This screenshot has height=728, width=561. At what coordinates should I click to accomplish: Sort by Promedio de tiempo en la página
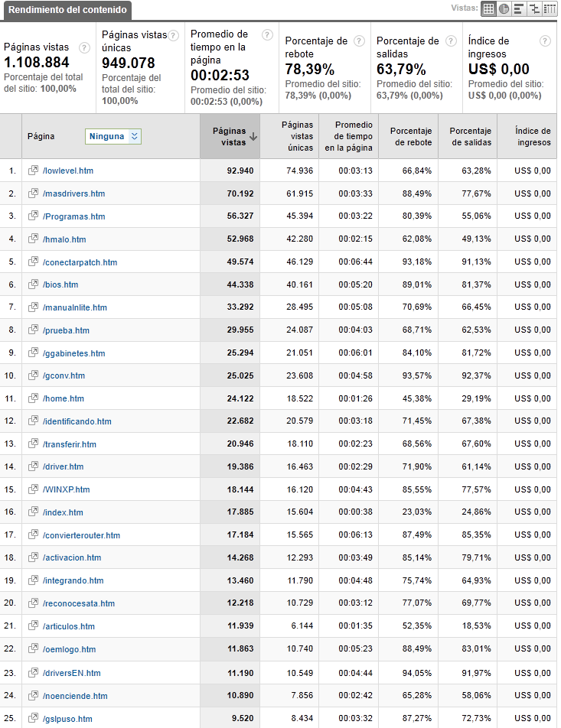[x=348, y=136]
